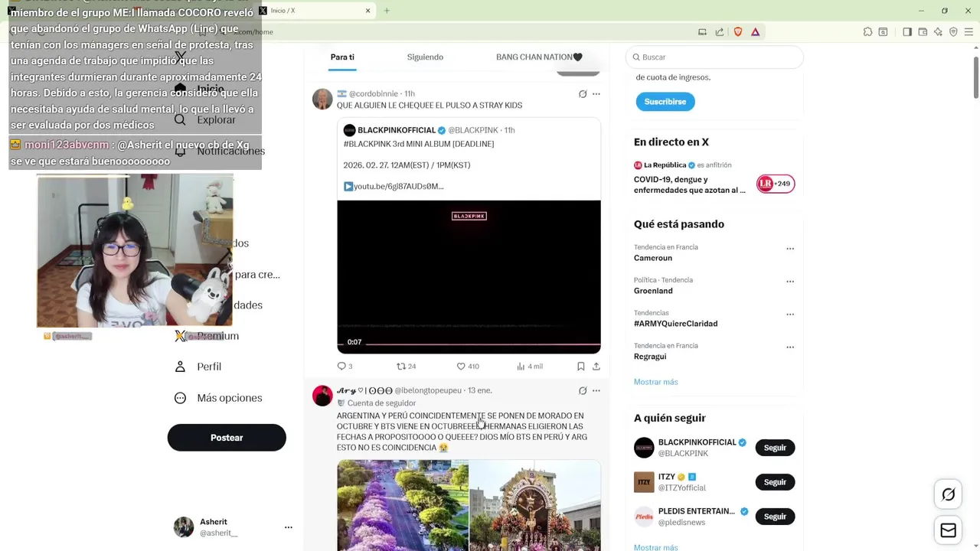
Task: Follow PLEDIS ENTERTAINMENT
Action: 775,517
